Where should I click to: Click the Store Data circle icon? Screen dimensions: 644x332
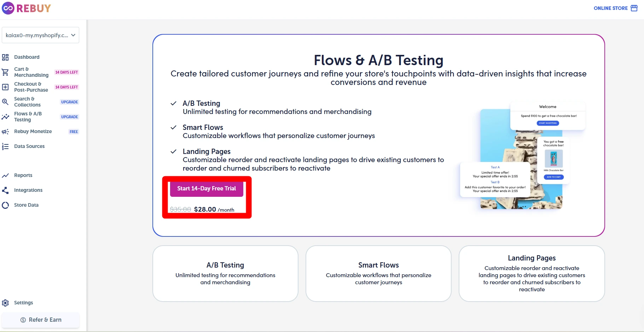(5, 205)
